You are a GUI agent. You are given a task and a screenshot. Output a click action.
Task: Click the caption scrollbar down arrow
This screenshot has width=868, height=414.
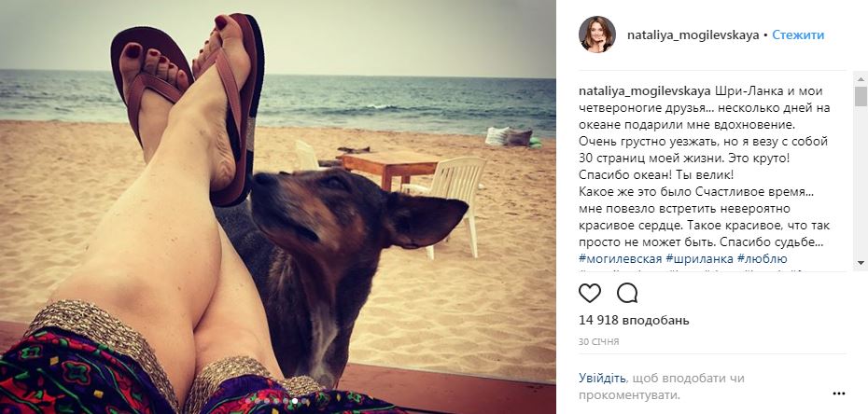(x=861, y=263)
